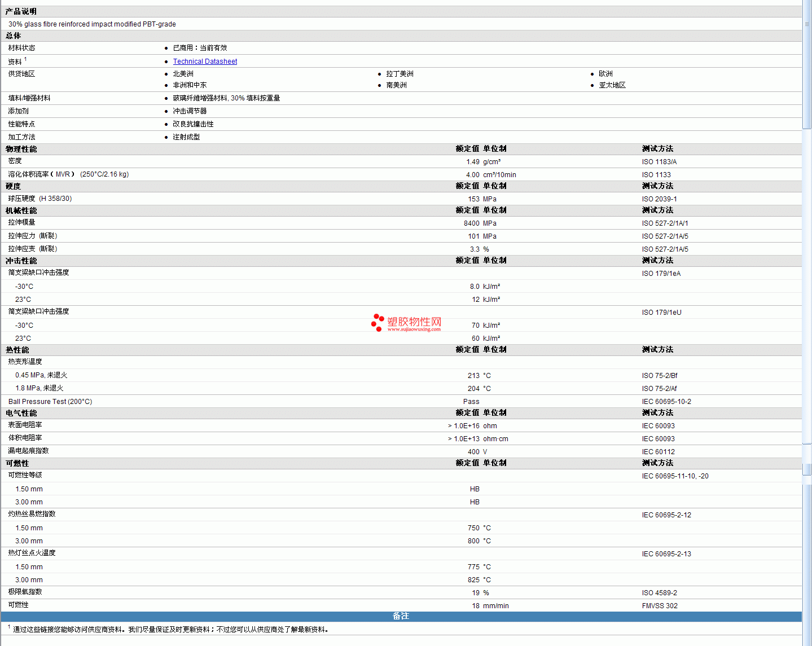Click the 可燃性 section header

[x=17, y=463]
